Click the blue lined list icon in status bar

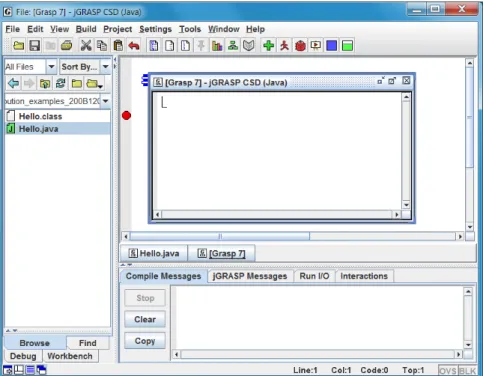[x=30, y=370]
